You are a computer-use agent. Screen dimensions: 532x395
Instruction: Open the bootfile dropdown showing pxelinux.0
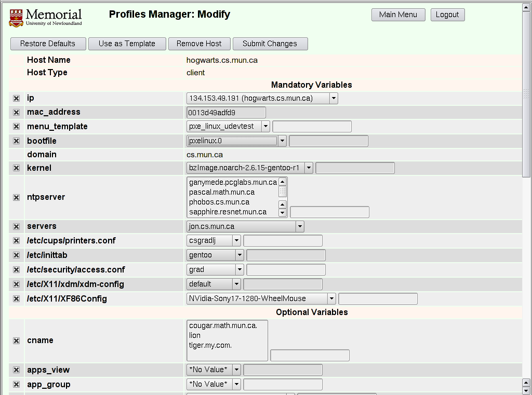point(236,141)
